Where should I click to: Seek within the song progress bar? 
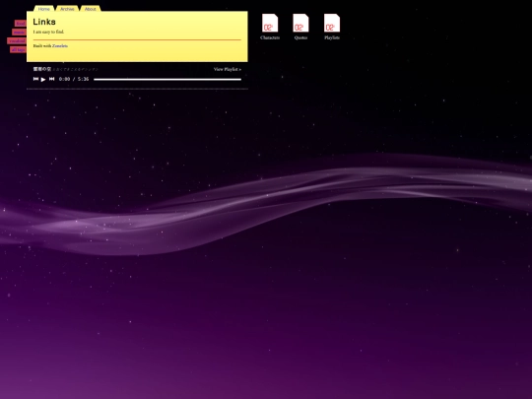point(167,80)
